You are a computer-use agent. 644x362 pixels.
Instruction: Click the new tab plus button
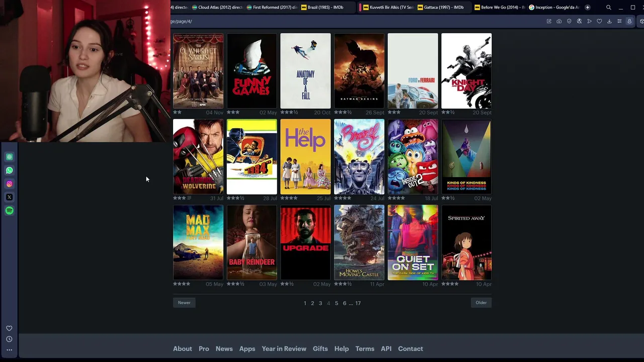pos(587,7)
